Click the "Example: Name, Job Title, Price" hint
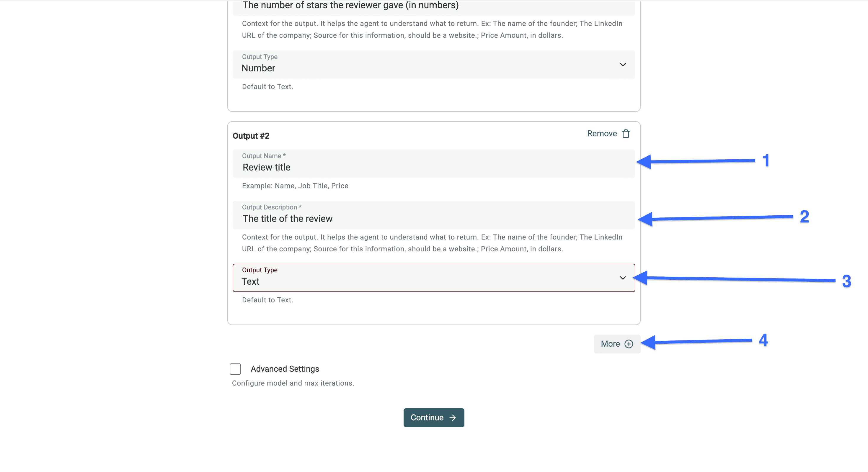The height and width of the screenshot is (472, 868). pos(295,186)
